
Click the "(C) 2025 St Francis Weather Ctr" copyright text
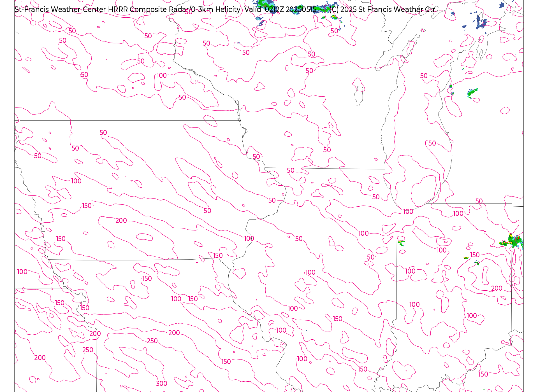click(382, 10)
